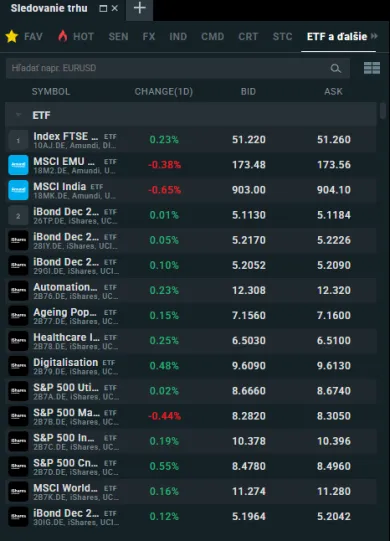Click the Amundi logo for MSCI EMU
The width and height of the screenshot is (390, 541).
point(18,165)
